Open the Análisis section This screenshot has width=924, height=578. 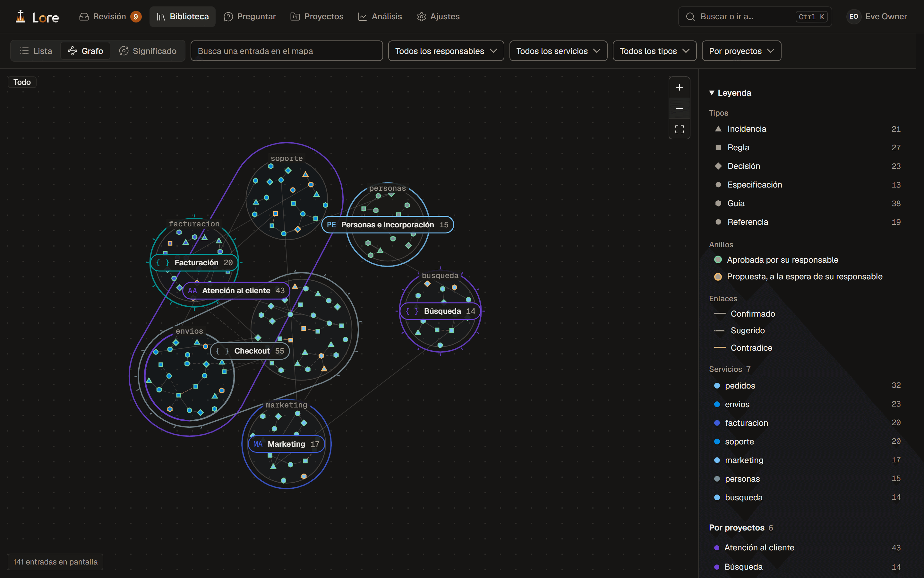pyautogui.click(x=380, y=16)
